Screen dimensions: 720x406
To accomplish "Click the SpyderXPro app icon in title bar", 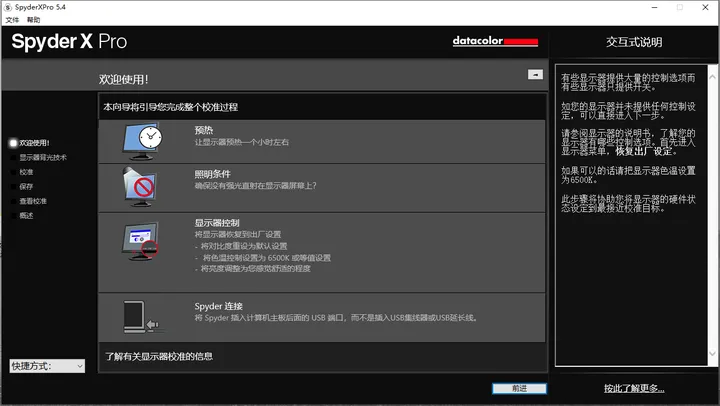I will 8,7.
